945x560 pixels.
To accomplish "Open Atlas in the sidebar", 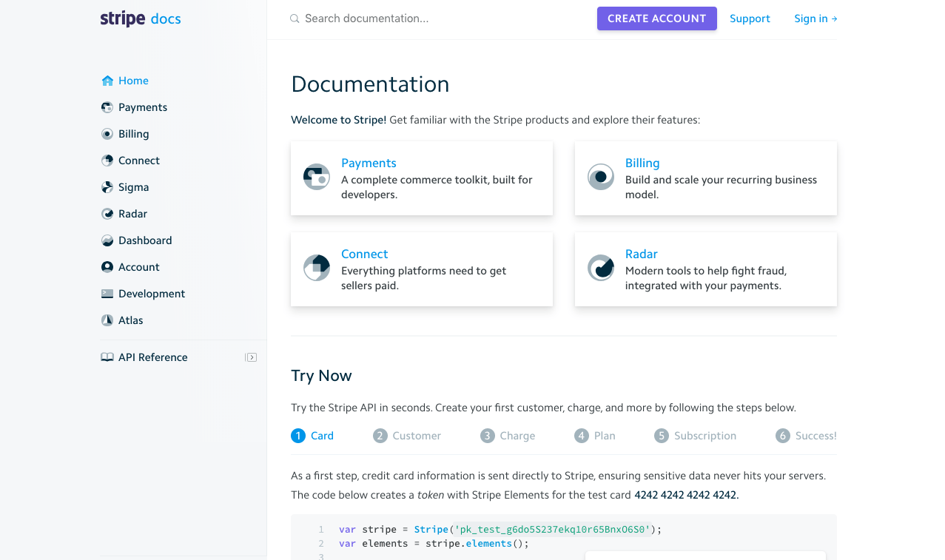I will pos(131,320).
